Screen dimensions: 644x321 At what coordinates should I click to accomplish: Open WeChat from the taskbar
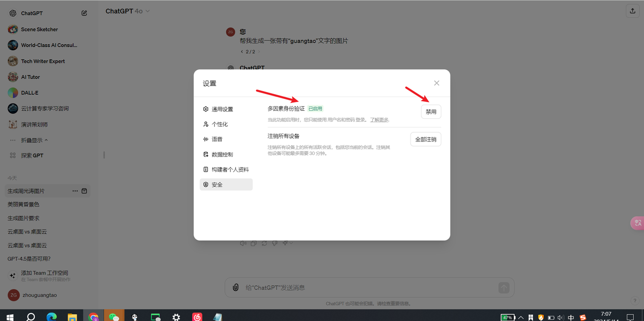114,317
